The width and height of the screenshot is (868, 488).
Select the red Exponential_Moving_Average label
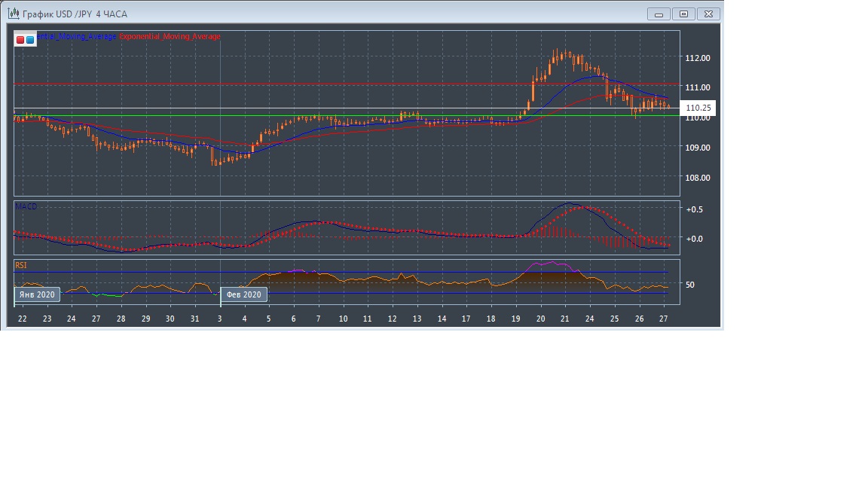tap(170, 36)
